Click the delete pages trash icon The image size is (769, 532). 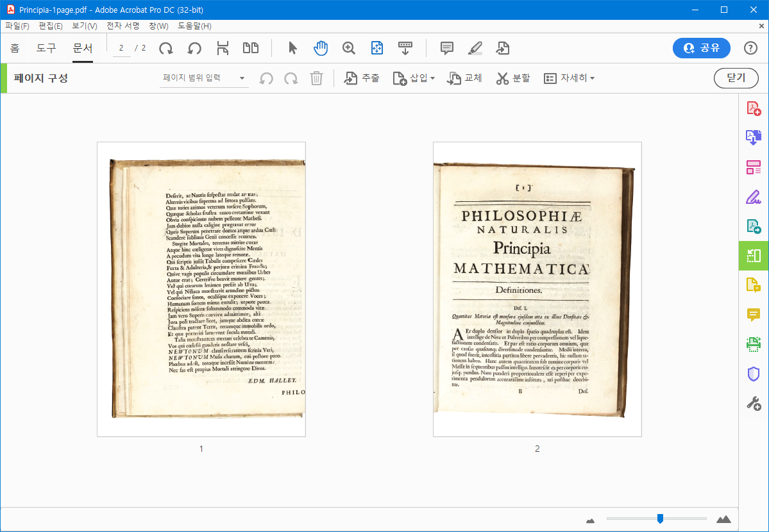pyautogui.click(x=317, y=78)
